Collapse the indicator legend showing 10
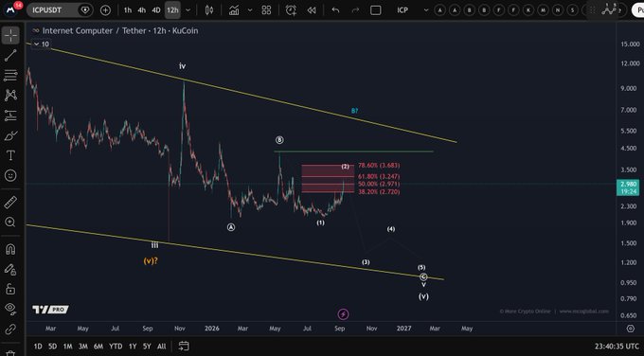Screen dimensions: 644x356 pyautogui.click(x=41, y=44)
